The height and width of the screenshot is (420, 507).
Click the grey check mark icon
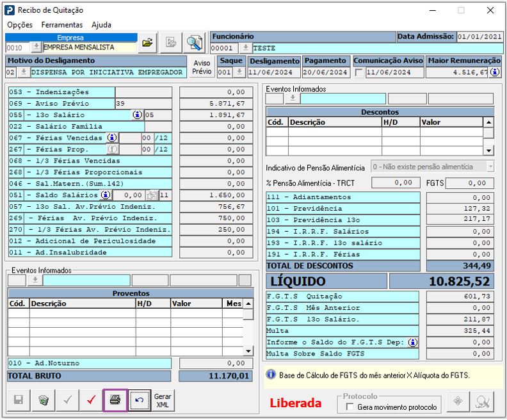pyautogui.click(x=68, y=400)
